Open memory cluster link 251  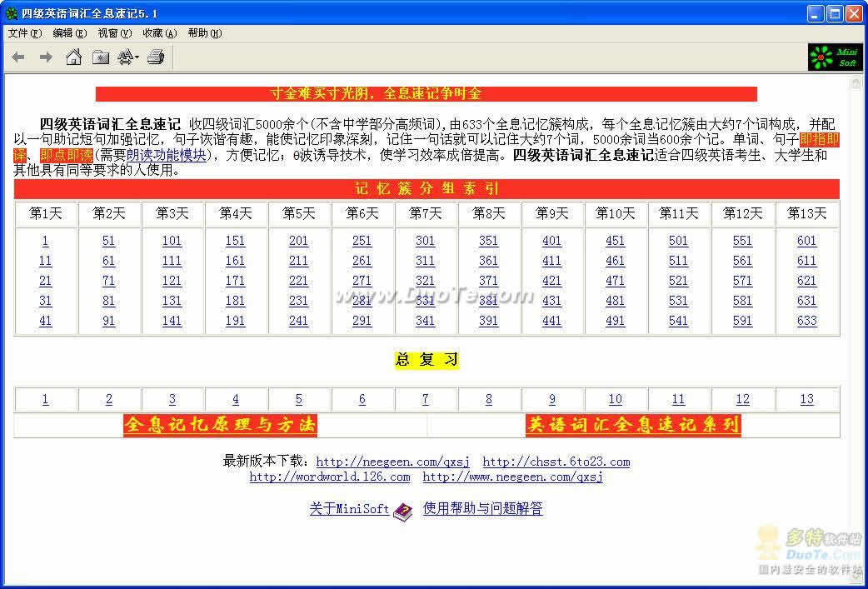click(362, 241)
